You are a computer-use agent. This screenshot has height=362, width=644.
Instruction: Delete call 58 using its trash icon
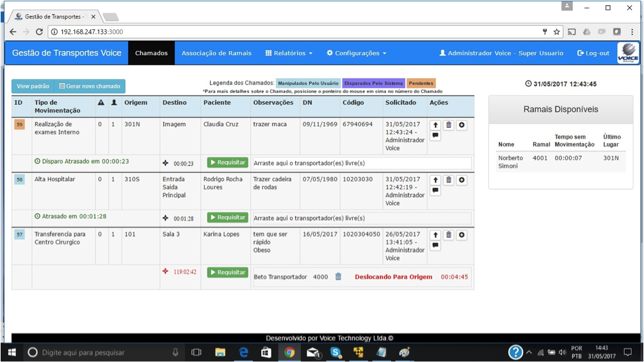click(449, 180)
